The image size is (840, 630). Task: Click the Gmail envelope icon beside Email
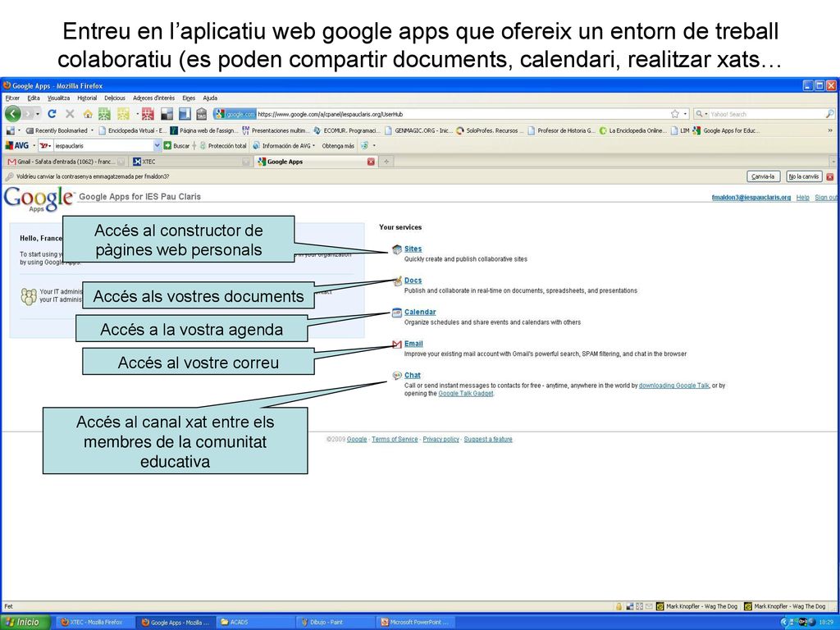(396, 345)
